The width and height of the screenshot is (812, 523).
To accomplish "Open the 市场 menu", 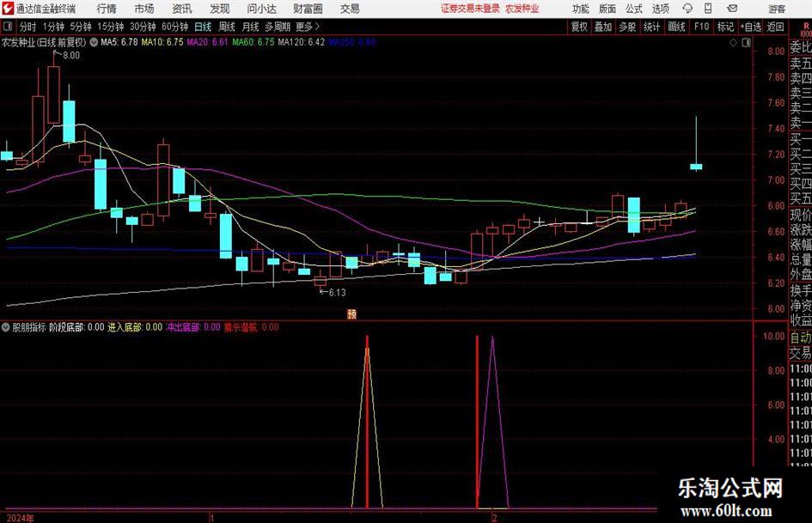I will tap(144, 9).
